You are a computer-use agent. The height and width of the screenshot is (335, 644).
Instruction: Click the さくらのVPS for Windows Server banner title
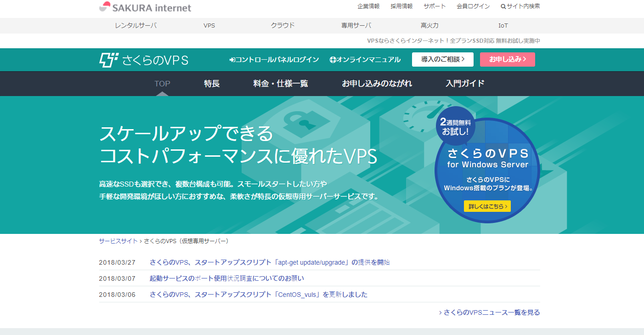[488, 158]
